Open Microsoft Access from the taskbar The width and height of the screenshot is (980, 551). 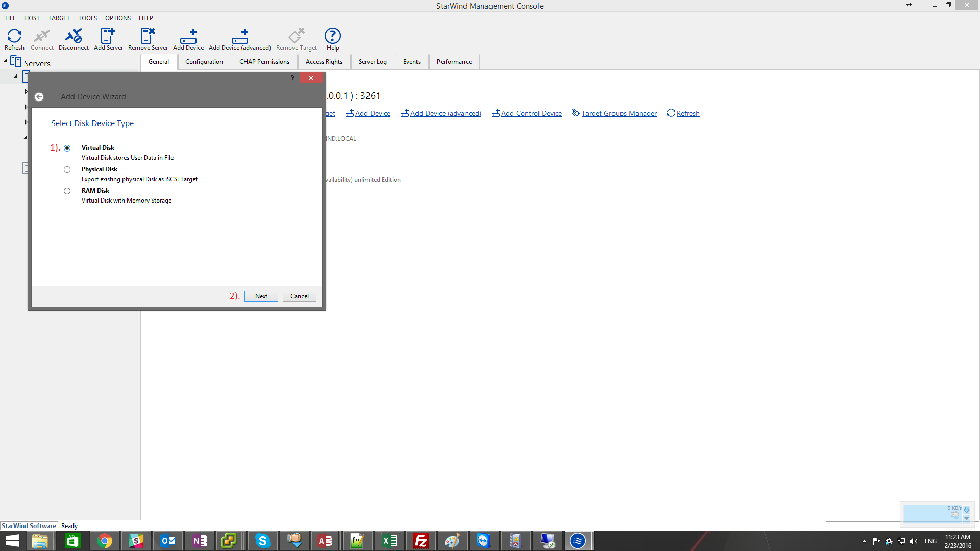(x=325, y=541)
